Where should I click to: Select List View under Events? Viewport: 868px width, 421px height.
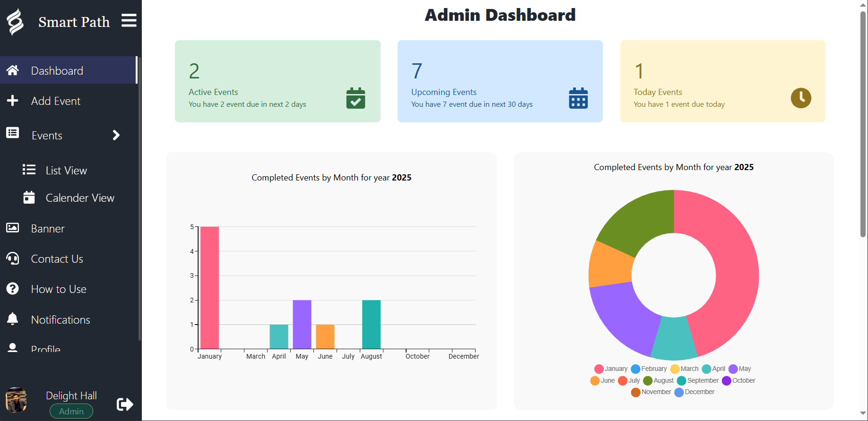coord(66,171)
